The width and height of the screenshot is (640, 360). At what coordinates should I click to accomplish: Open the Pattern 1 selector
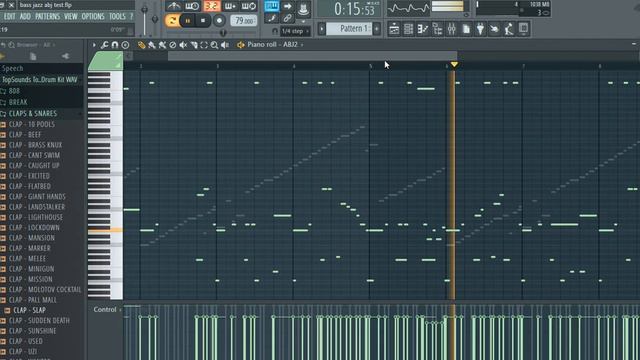coord(349,29)
